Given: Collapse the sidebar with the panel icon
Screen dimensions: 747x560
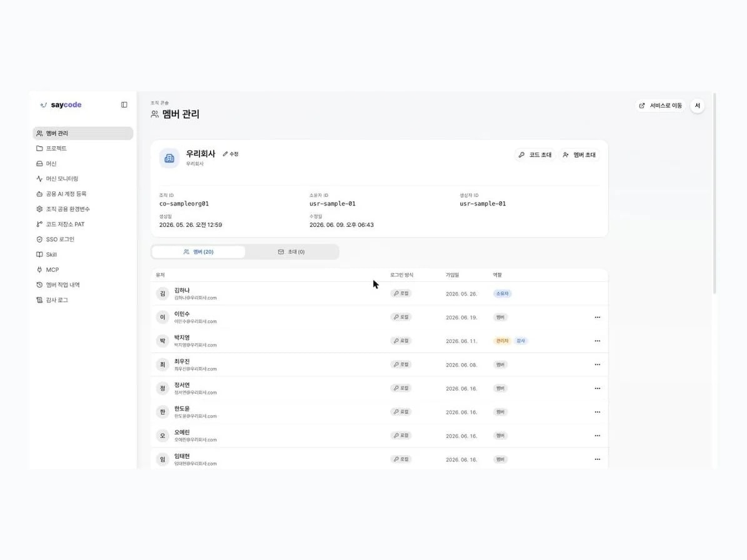Looking at the screenshot, I should (x=124, y=105).
